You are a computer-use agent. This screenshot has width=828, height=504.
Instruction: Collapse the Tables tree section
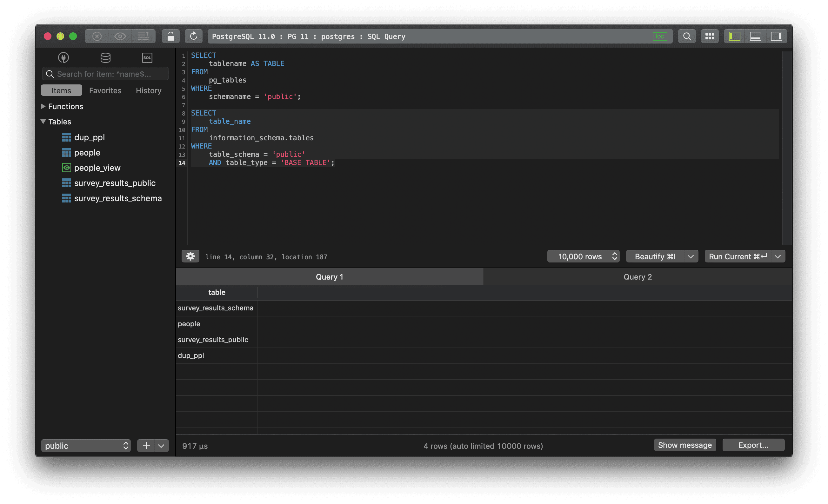(43, 122)
